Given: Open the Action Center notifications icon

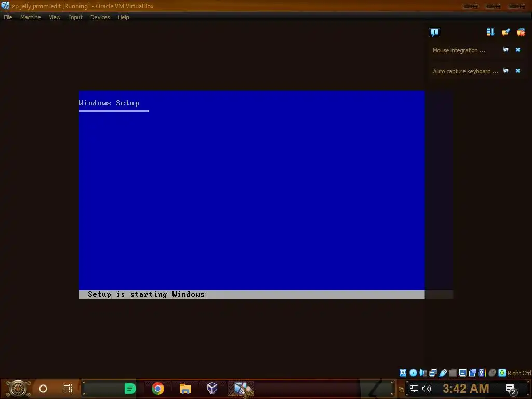Looking at the screenshot, I should pyautogui.click(x=511, y=389).
